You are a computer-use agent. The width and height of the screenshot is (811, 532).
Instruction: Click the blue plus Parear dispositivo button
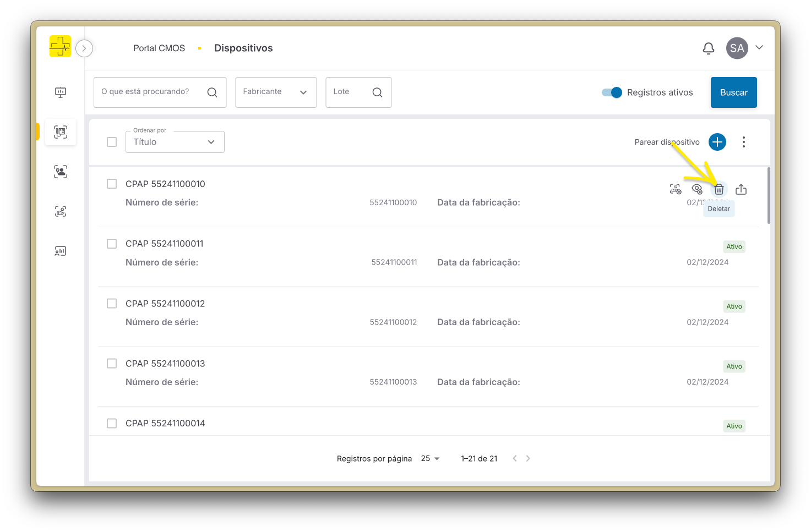[717, 142]
